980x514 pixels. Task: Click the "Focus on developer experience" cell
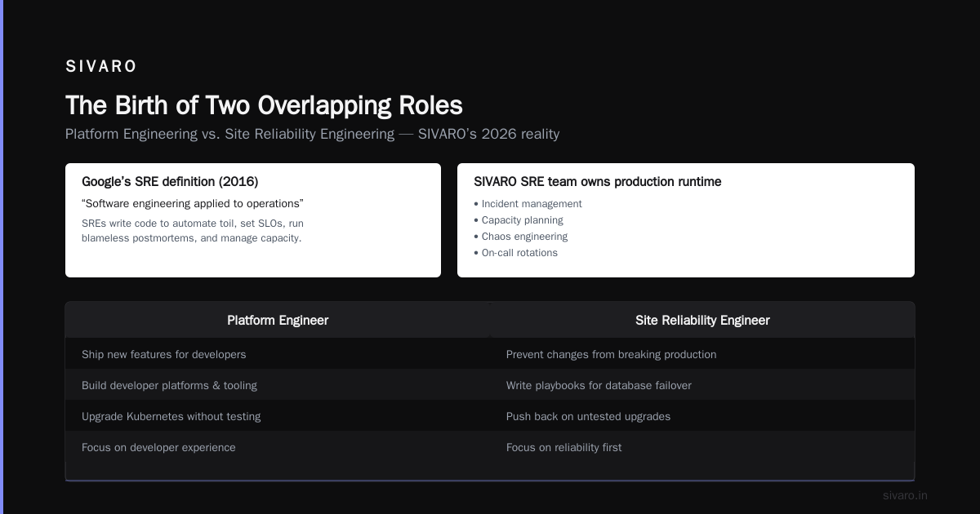point(278,447)
